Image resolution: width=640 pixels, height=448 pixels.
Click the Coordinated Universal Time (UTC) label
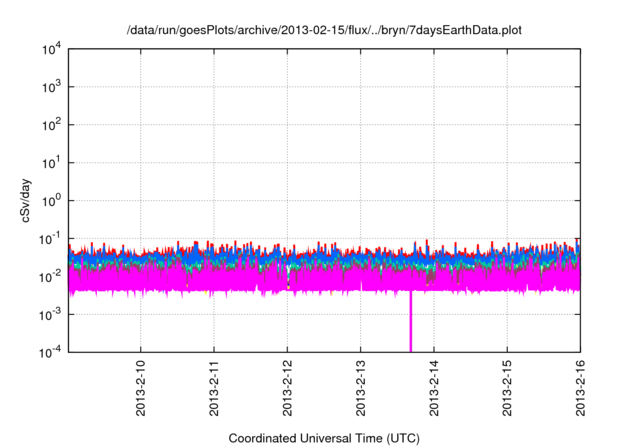pyautogui.click(x=324, y=439)
